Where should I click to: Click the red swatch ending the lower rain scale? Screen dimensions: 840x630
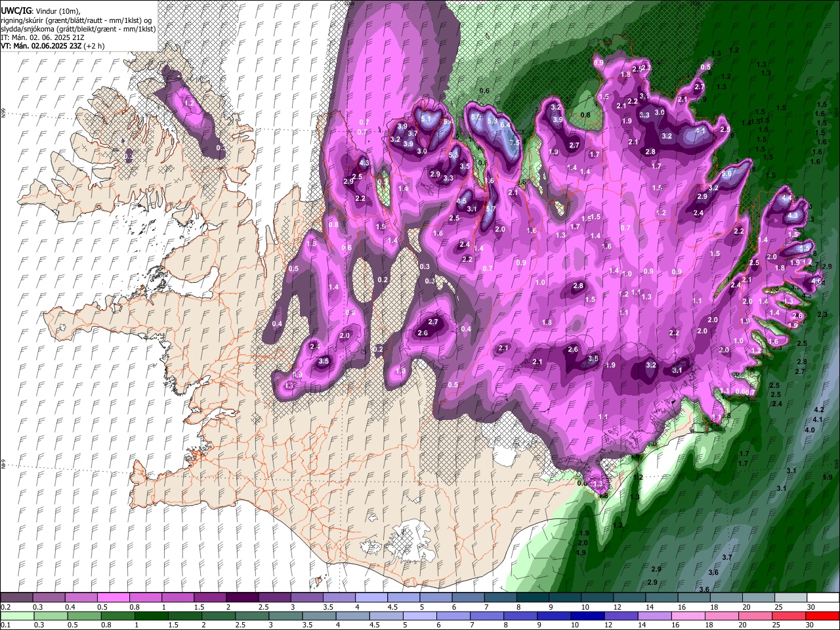click(x=822, y=616)
